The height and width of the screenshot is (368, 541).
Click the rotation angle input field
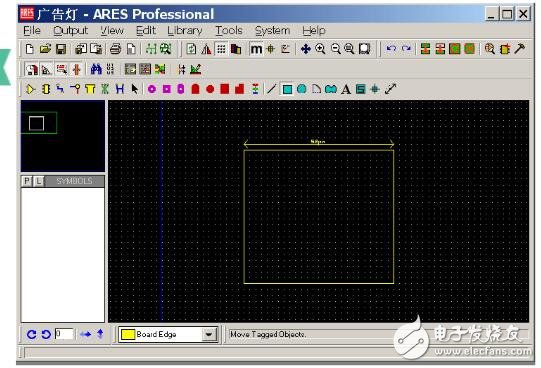(64, 334)
